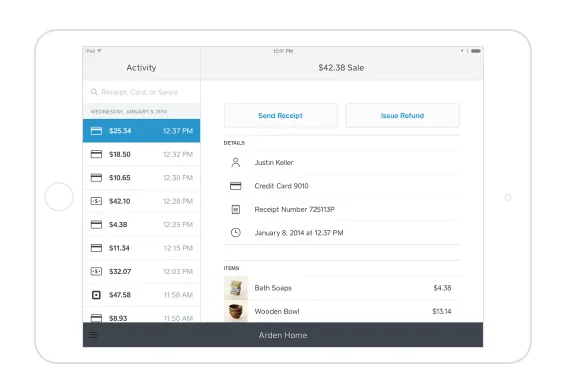
Task: Click the search magnifier icon
Action: tap(94, 92)
